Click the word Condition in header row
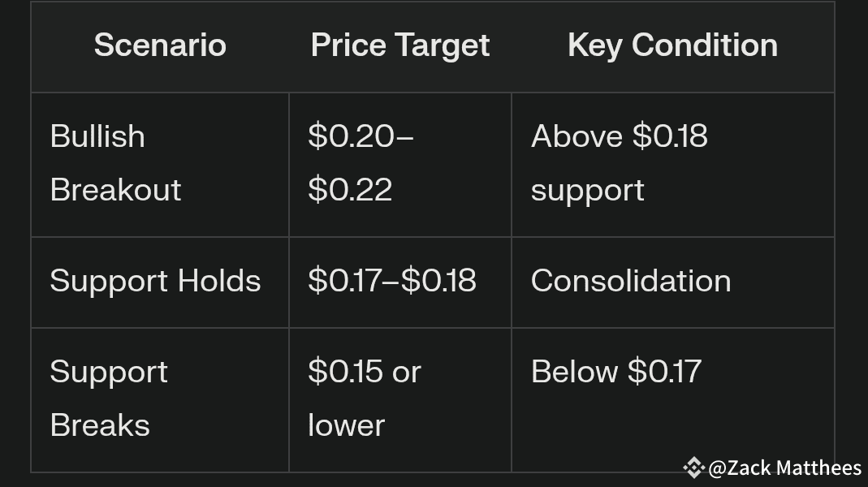The image size is (868, 487). click(x=705, y=45)
